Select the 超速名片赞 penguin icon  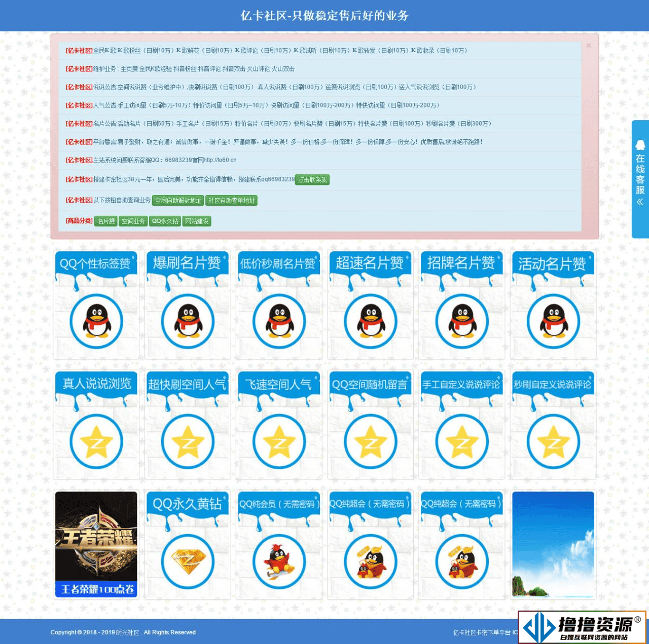pyautogui.click(x=371, y=321)
